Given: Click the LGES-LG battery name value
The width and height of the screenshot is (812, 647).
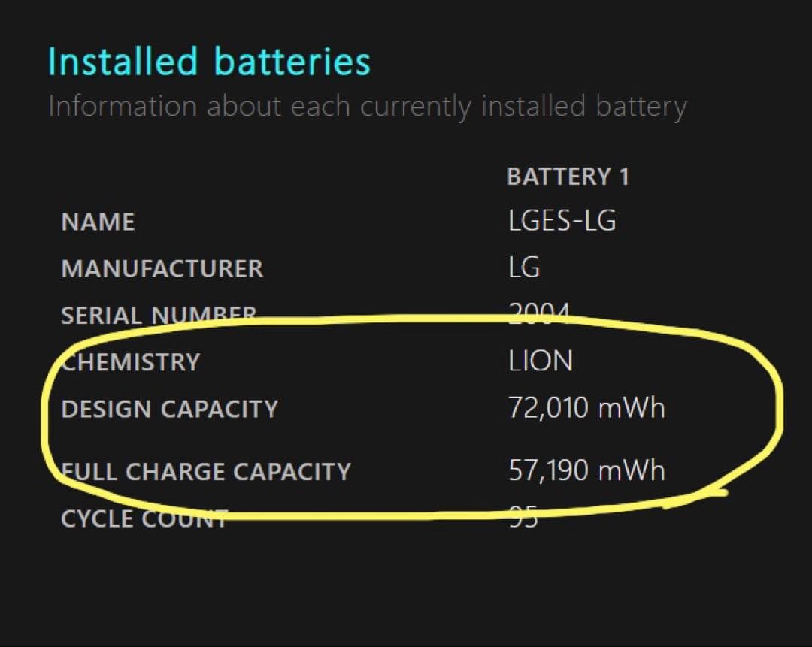Looking at the screenshot, I should point(562,221).
